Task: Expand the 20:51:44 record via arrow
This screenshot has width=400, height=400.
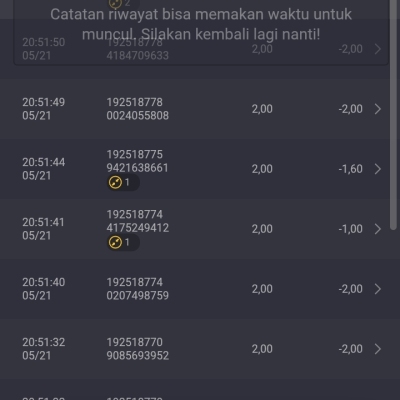Action: pyautogui.click(x=378, y=169)
